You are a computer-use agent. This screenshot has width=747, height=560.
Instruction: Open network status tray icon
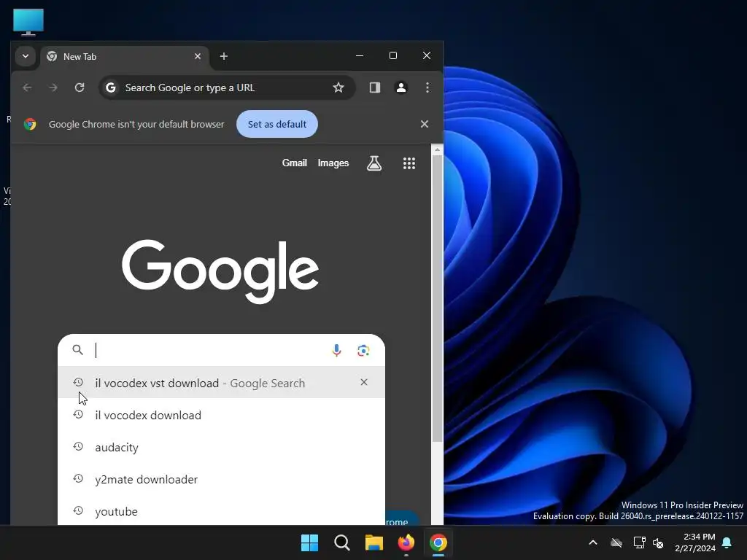click(639, 542)
